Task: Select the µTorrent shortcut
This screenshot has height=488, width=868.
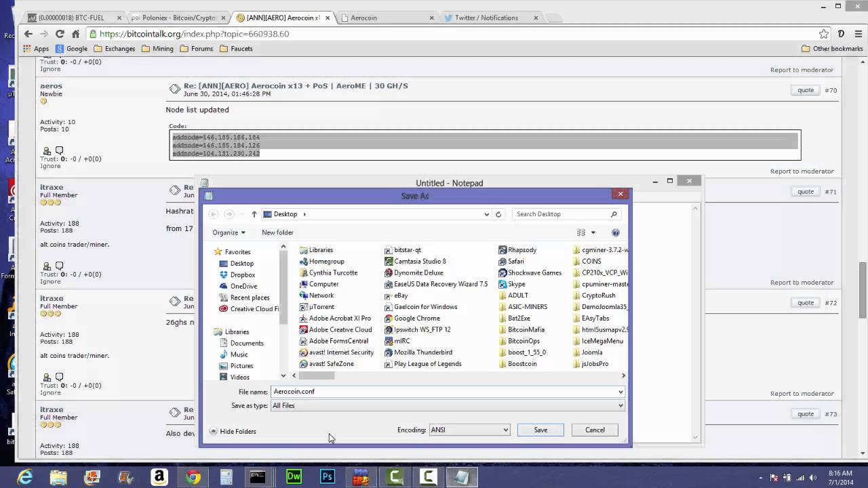Action: [x=317, y=306]
